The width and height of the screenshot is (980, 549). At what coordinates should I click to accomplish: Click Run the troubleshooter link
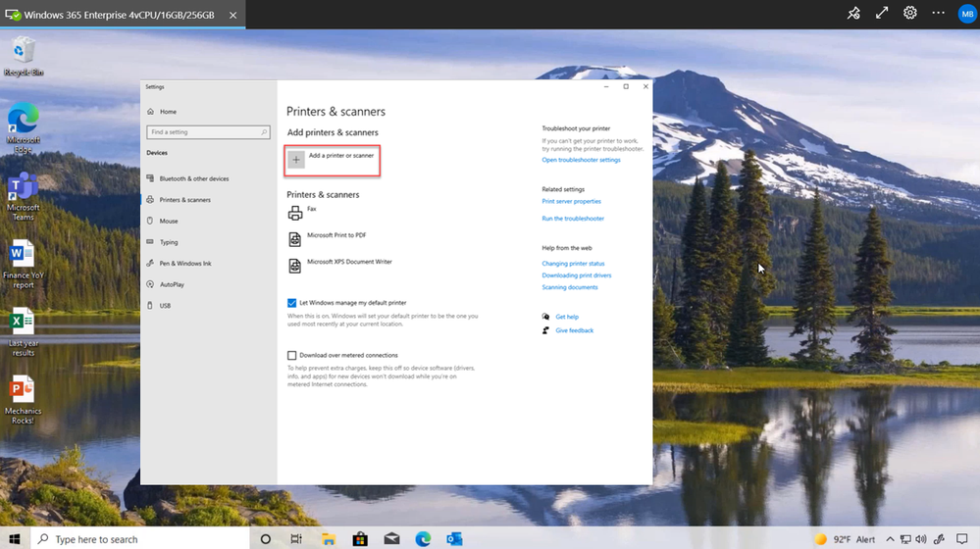click(573, 219)
